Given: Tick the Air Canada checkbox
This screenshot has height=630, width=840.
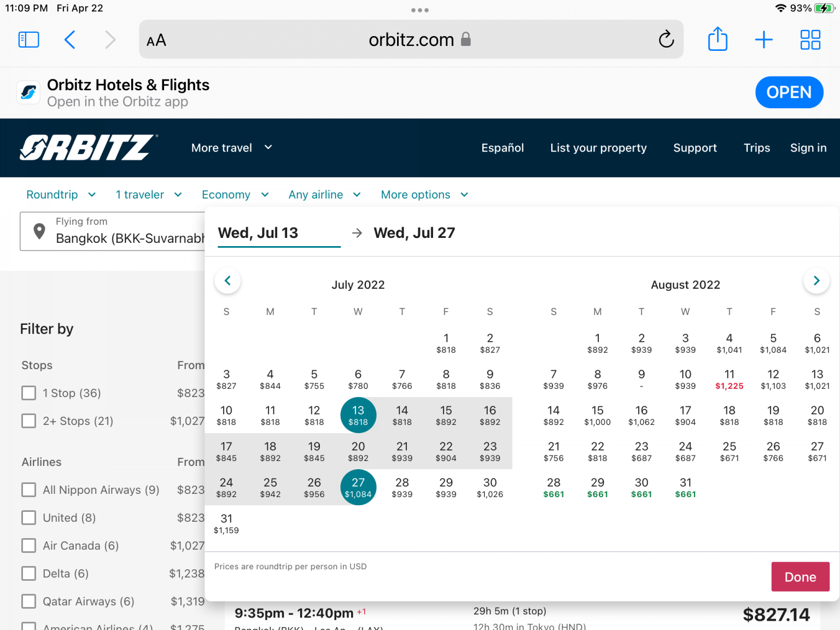Looking at the screenshot, I should coord(29,546).
